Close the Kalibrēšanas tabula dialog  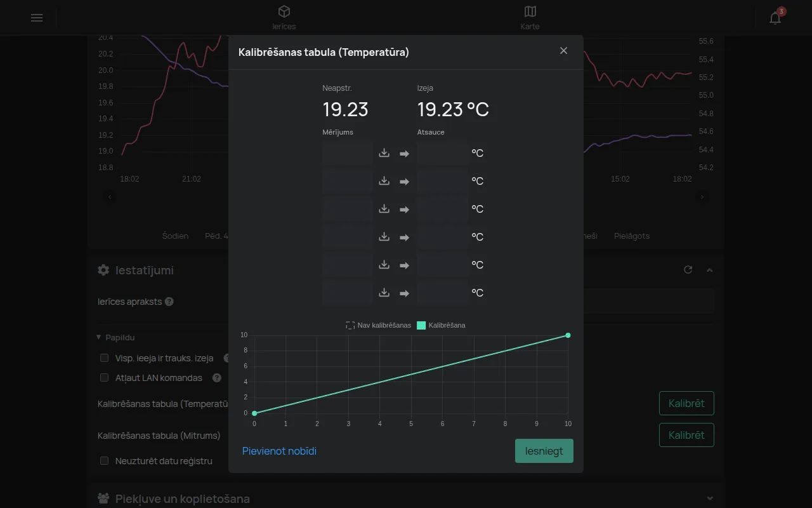tap(563, 51)
